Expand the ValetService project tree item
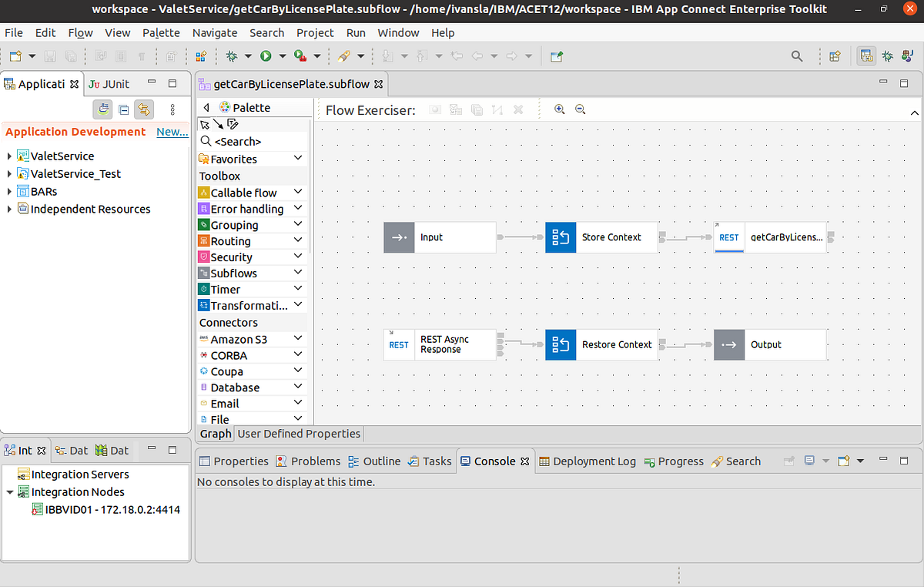The width and height of the screenshot is (924, 587). [9, 156]
